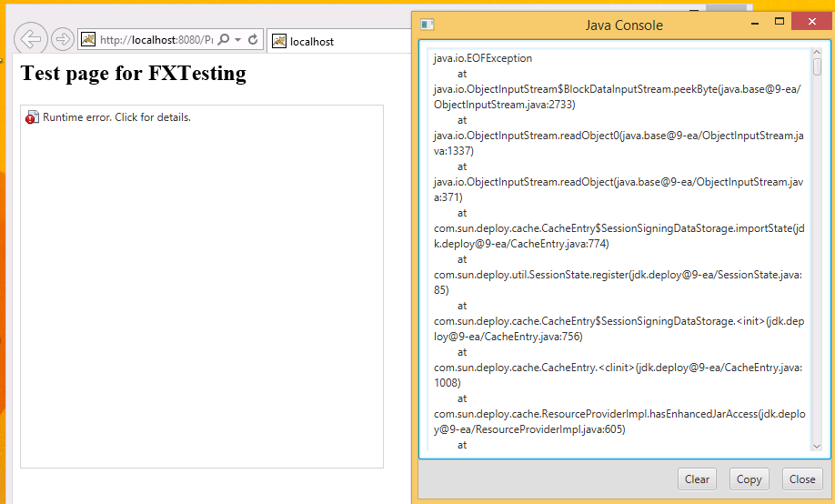Click the 'com.sun.deploy.util.SessionState.register' line
The width and height of the screenshot is (835, 504).
point(618,275)
